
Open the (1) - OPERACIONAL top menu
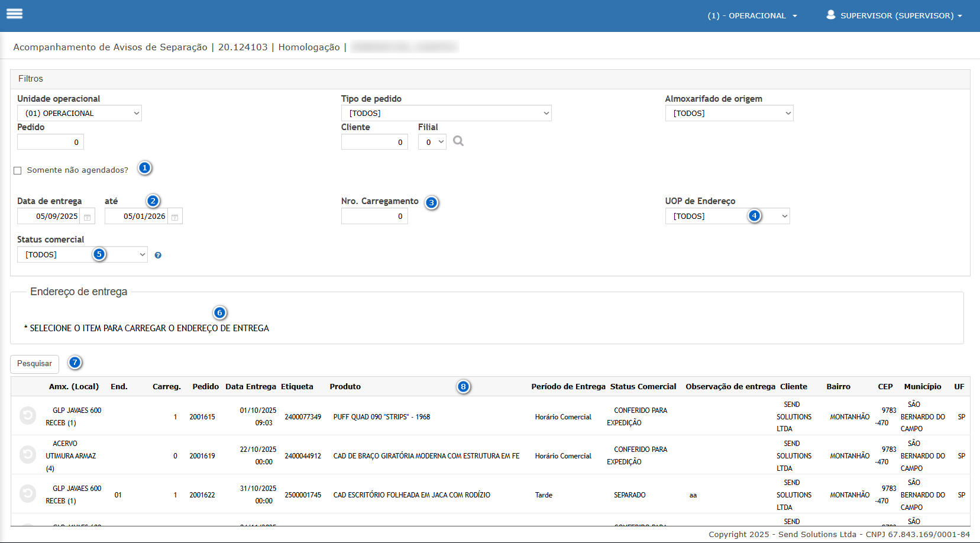(x=752, y=16)
